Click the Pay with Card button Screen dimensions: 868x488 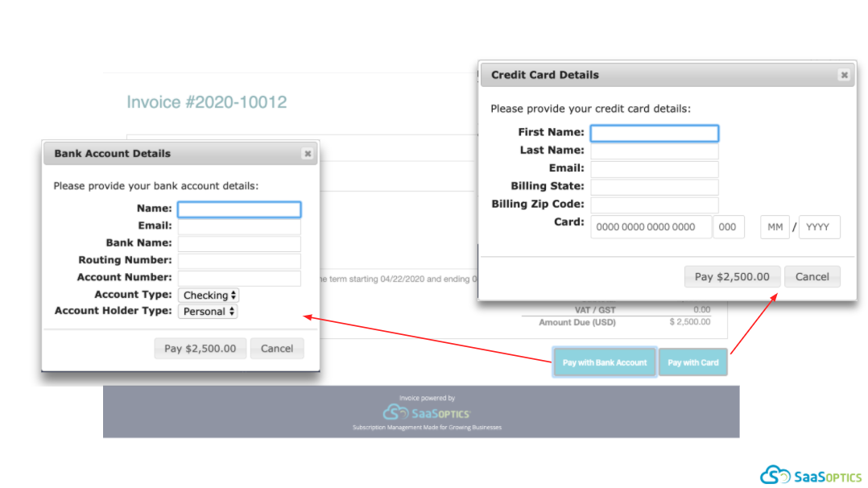click(693, 362)
